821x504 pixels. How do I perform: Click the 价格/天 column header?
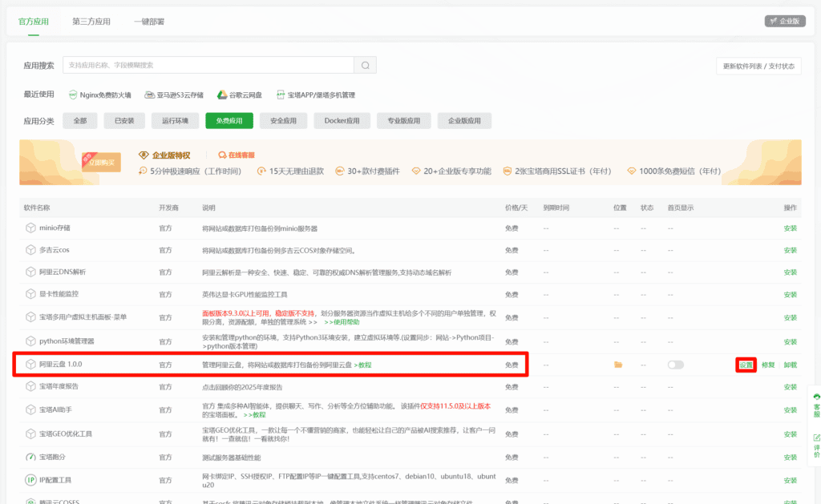click(516, 208)
